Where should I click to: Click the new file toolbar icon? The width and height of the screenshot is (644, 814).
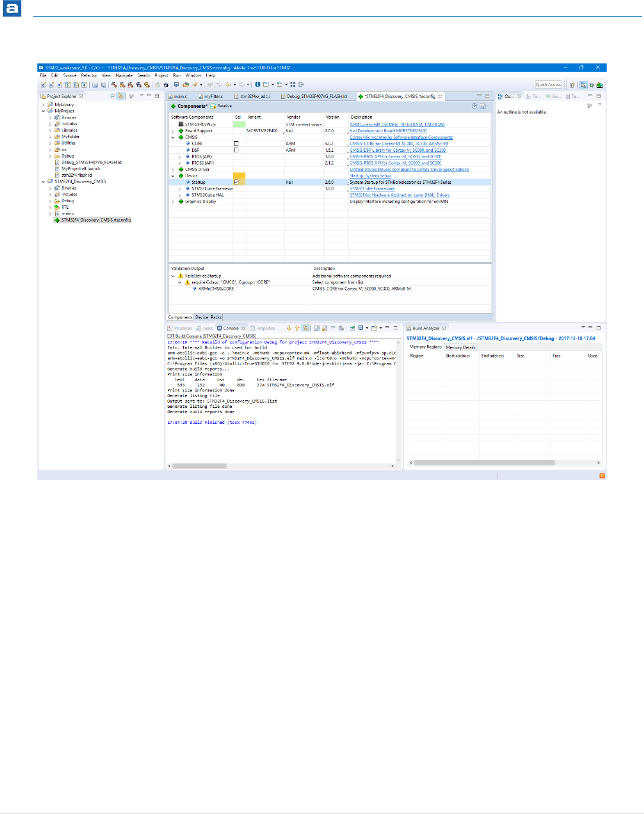click(43, 85)
